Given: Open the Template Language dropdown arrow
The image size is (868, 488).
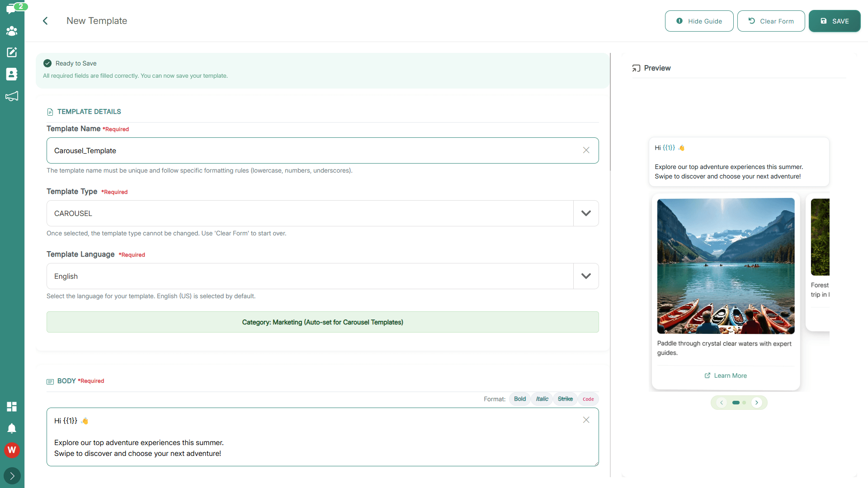Looking at the screenshot, I should [586, 276].
